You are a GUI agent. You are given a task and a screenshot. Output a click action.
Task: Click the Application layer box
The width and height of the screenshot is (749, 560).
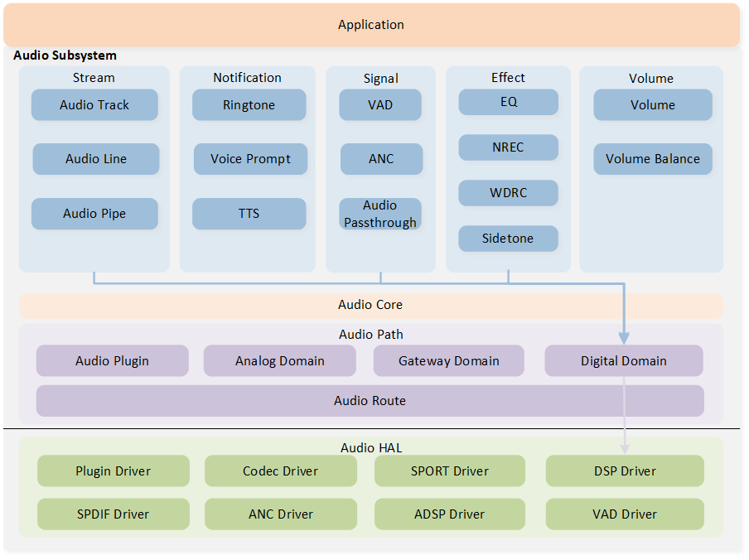(371, 25)
